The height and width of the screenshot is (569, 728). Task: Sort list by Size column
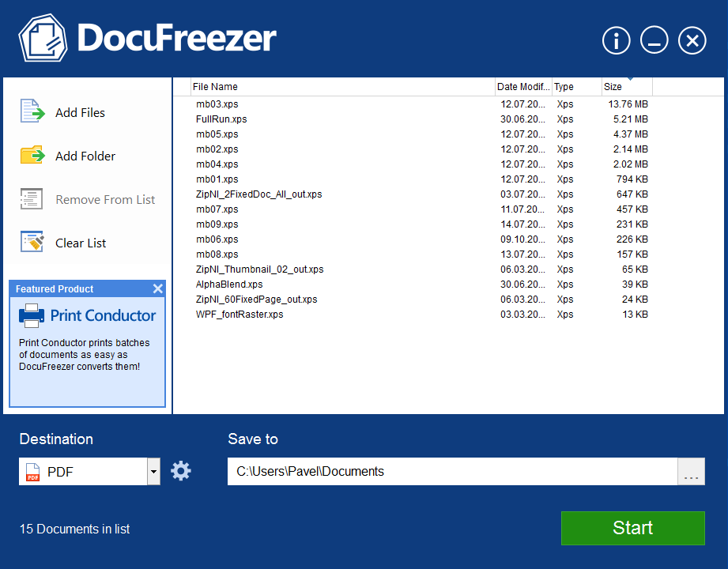point(627,87)
